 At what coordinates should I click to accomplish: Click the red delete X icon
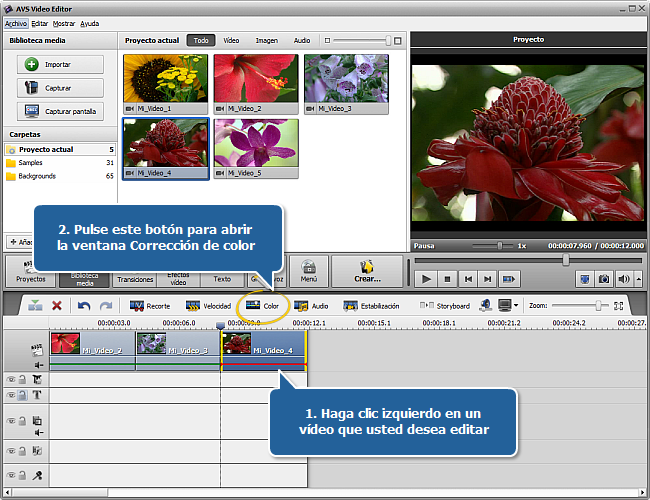(57, 305)
